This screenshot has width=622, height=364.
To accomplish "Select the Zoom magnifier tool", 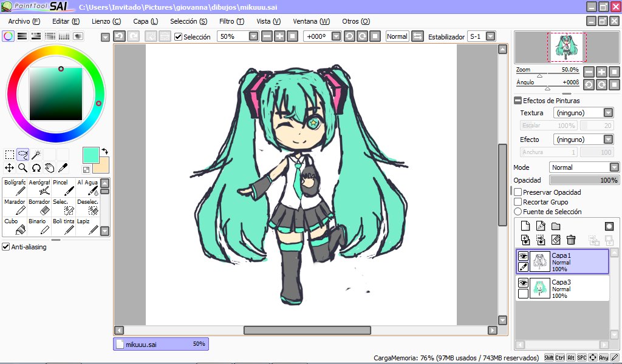I will coord(22,168).
